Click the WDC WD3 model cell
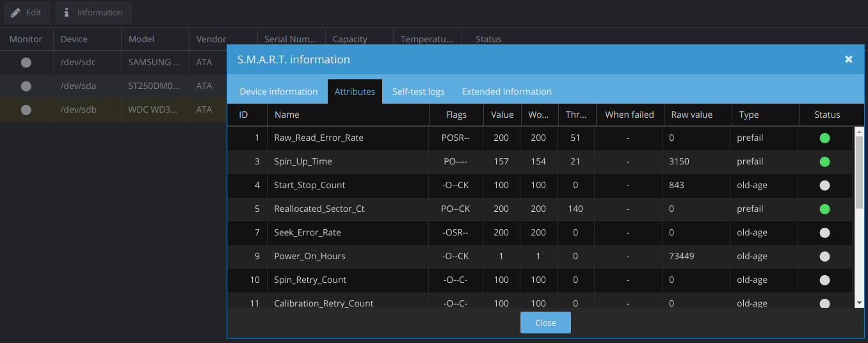This screenshot has height=343, width=868. click(x=155, y=110)
